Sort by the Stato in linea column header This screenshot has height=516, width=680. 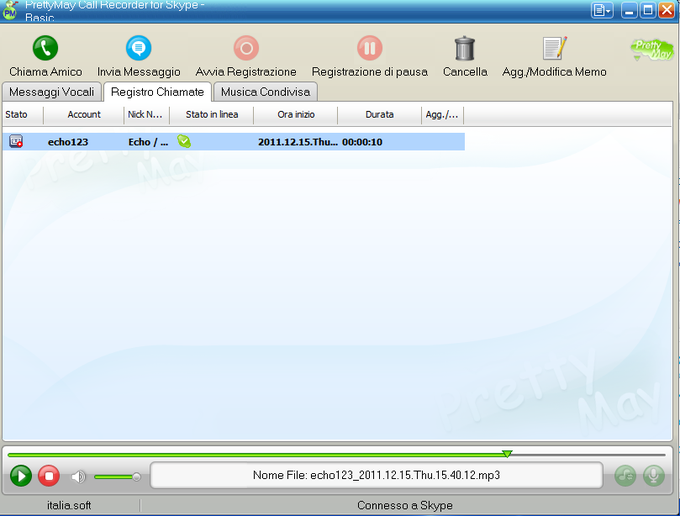click(212, 114)
